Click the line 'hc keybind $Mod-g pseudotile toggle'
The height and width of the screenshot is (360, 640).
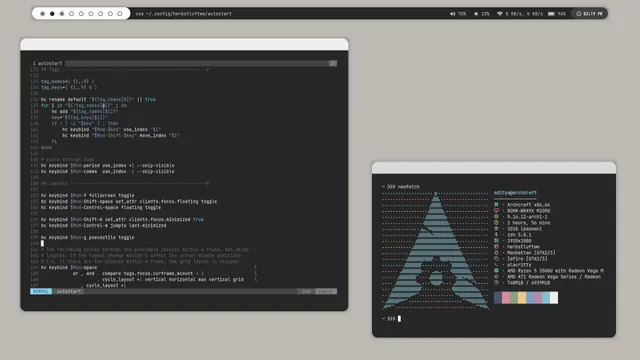tap(87, 238)
